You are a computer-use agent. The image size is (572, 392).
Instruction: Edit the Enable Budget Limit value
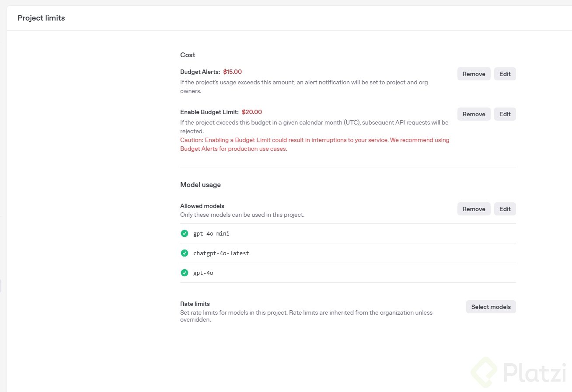505,114
